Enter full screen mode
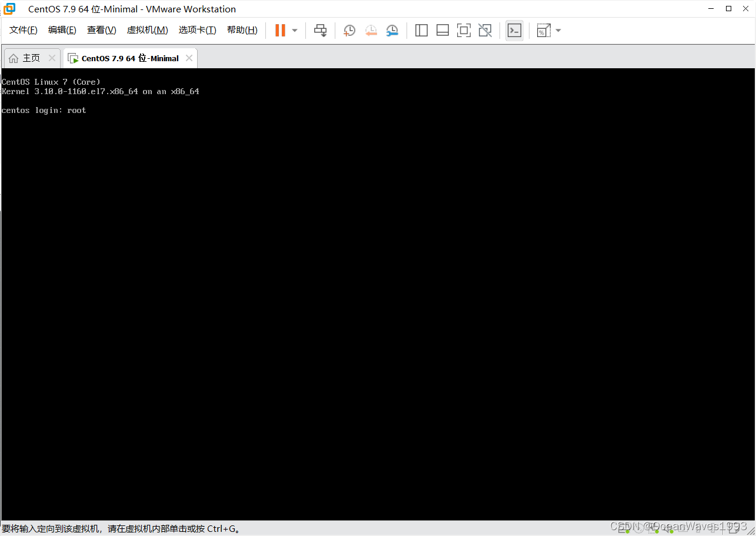This screenshot has width=756, height=536. [x=464, y=31]
